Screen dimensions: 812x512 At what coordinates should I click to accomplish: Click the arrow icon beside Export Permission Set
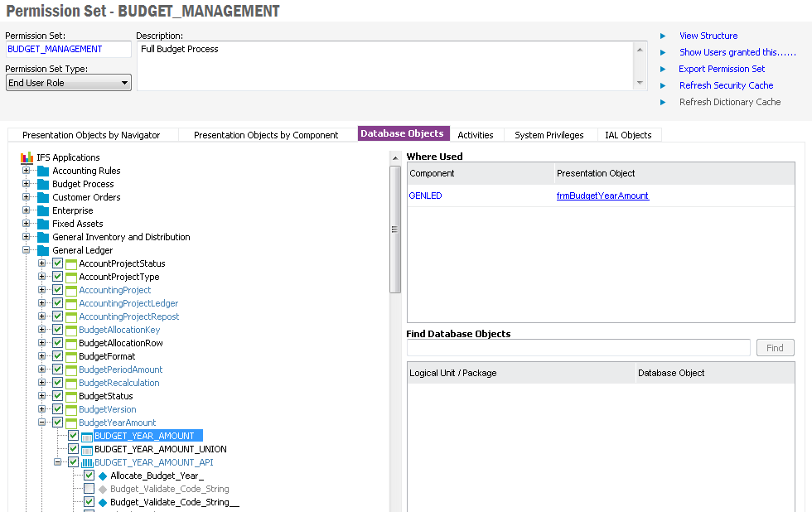tap(663, 69)
